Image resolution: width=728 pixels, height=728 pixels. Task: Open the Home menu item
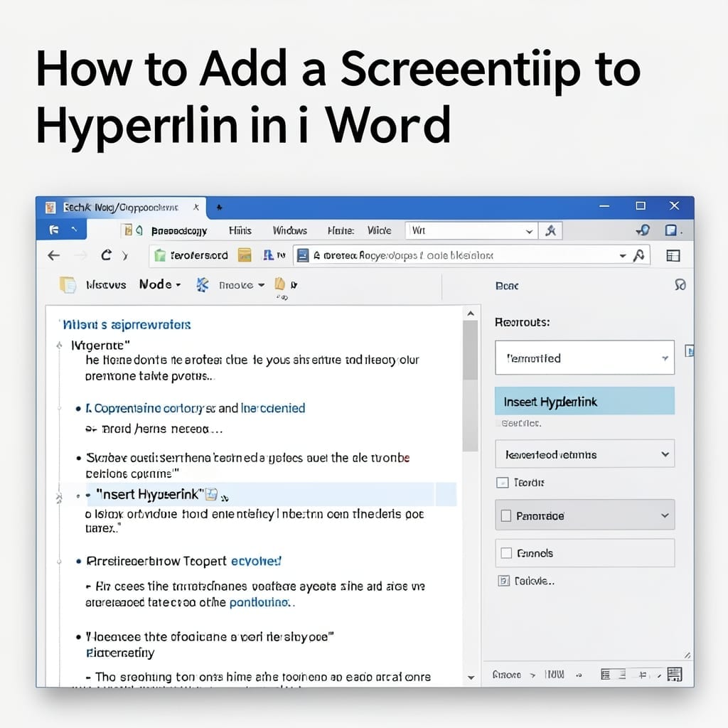pyautogui.click(x=341, y=230)
